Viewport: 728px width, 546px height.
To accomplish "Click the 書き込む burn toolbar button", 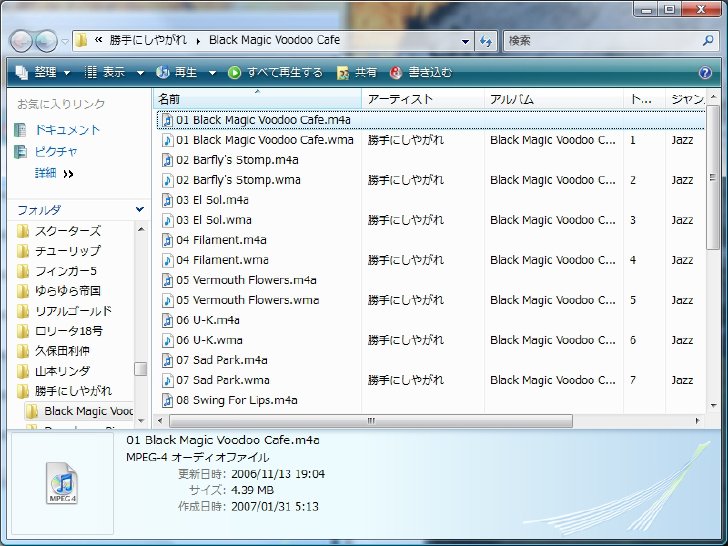I will (421, 72).
